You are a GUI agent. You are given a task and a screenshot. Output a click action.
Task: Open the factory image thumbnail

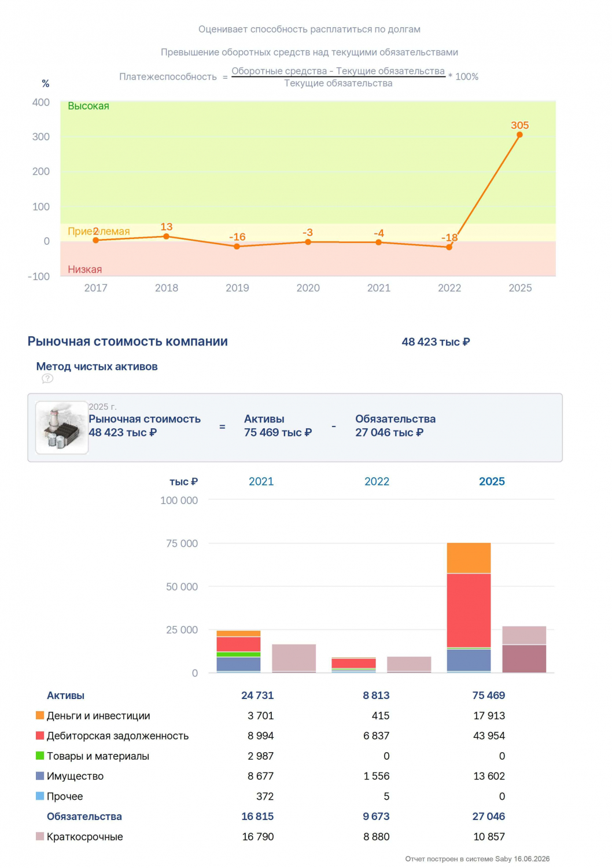point(62,428)
